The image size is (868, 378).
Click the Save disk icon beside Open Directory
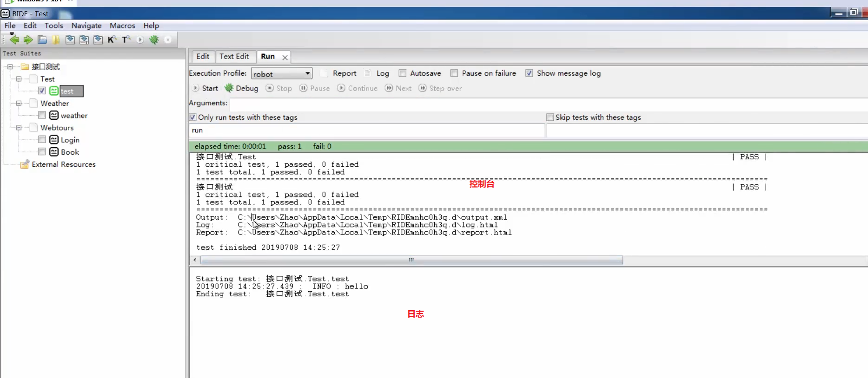70,39
